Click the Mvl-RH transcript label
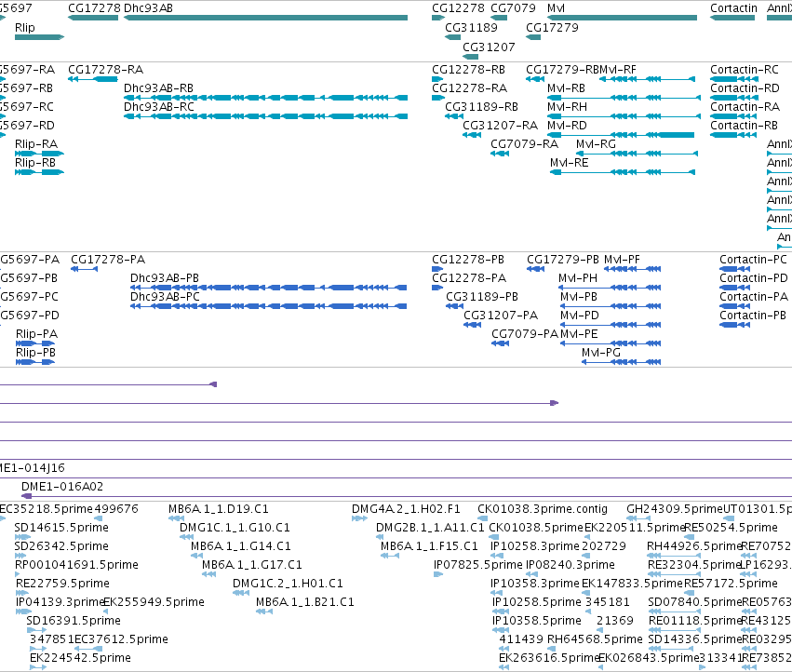792x672 pixels. point(567,107)
